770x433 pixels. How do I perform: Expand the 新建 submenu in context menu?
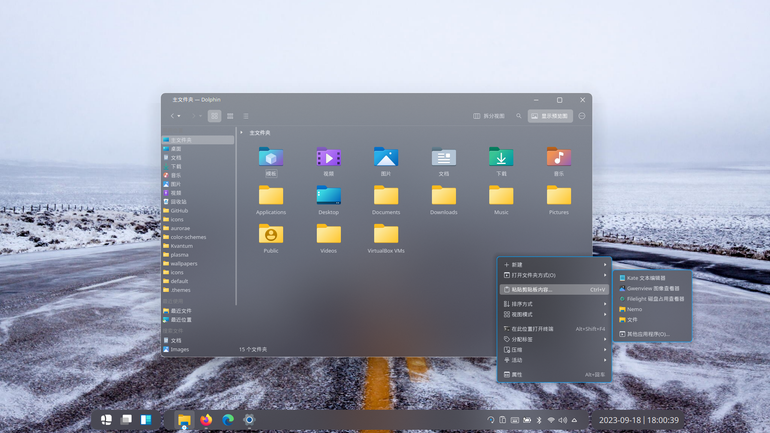coord(554,265)
